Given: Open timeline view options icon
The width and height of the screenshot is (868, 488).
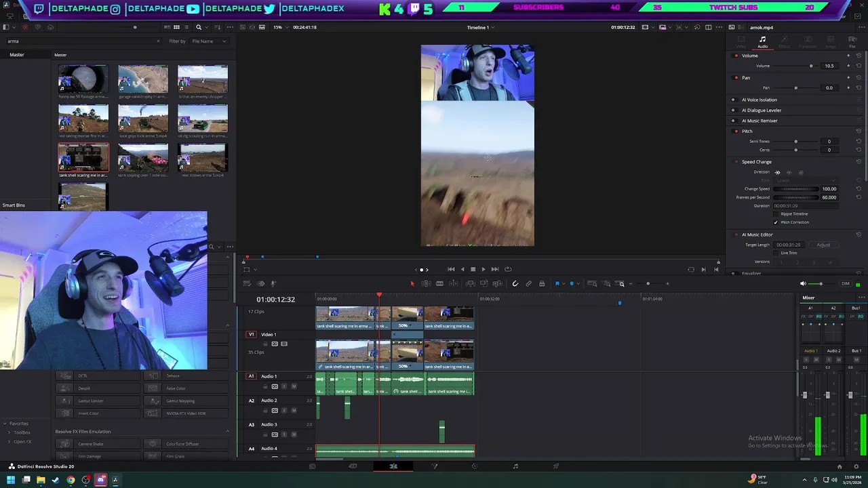Looking at the screenshot, I should click(246, 283).
